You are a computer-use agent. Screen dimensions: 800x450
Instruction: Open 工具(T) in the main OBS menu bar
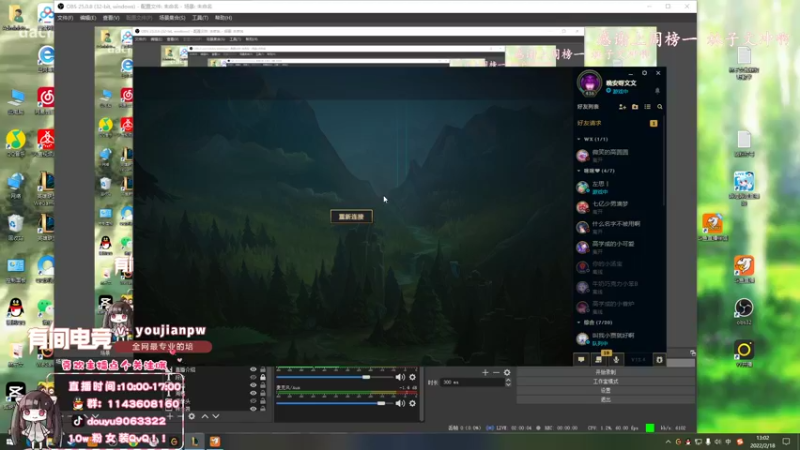pyautogui.click(x=200, y=18)
